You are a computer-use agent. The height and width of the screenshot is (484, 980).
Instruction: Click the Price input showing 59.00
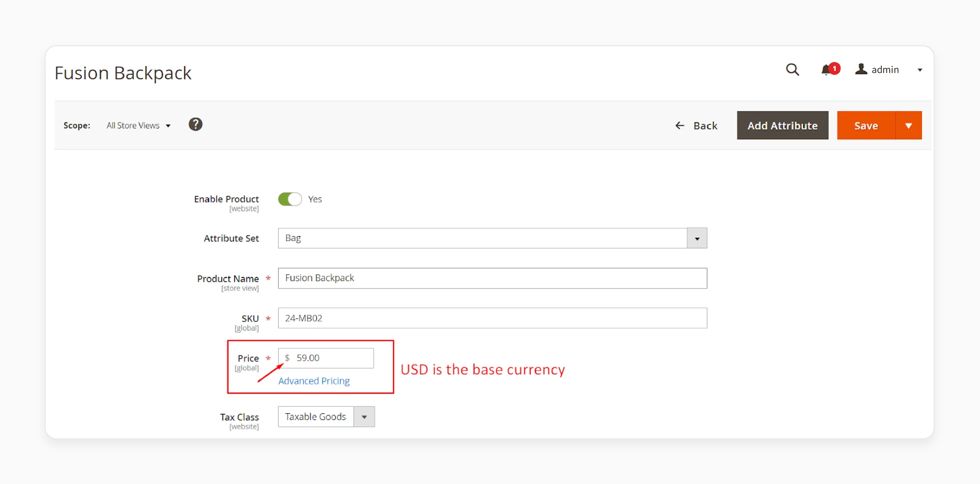tap(326, 358)
